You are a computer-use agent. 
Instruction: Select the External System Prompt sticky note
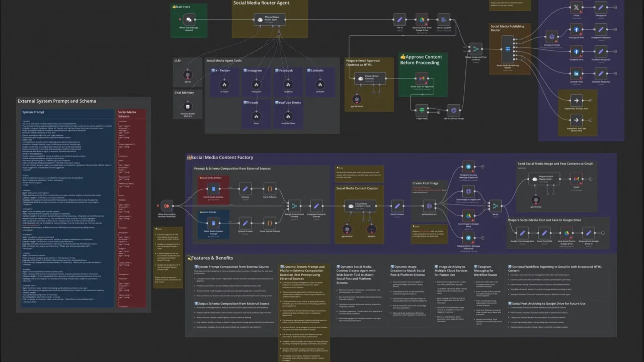point(84,204)
